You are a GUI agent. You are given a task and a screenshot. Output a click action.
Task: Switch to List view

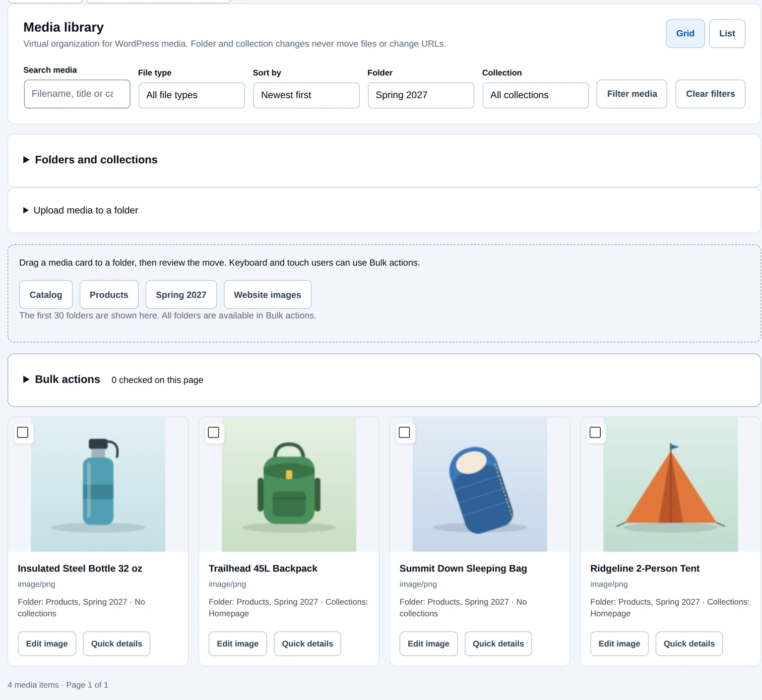(727, 34)
